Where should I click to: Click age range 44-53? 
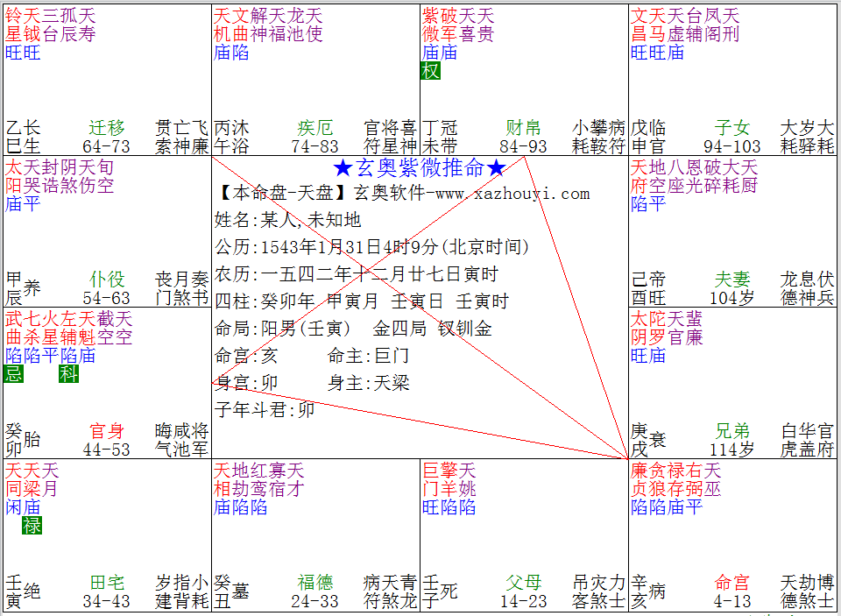point(106,450)
